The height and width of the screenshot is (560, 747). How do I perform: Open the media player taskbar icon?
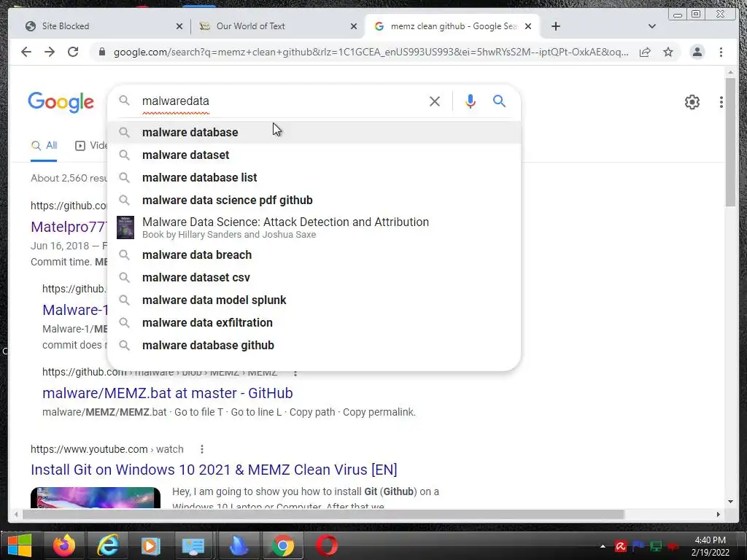pos(150,545)
